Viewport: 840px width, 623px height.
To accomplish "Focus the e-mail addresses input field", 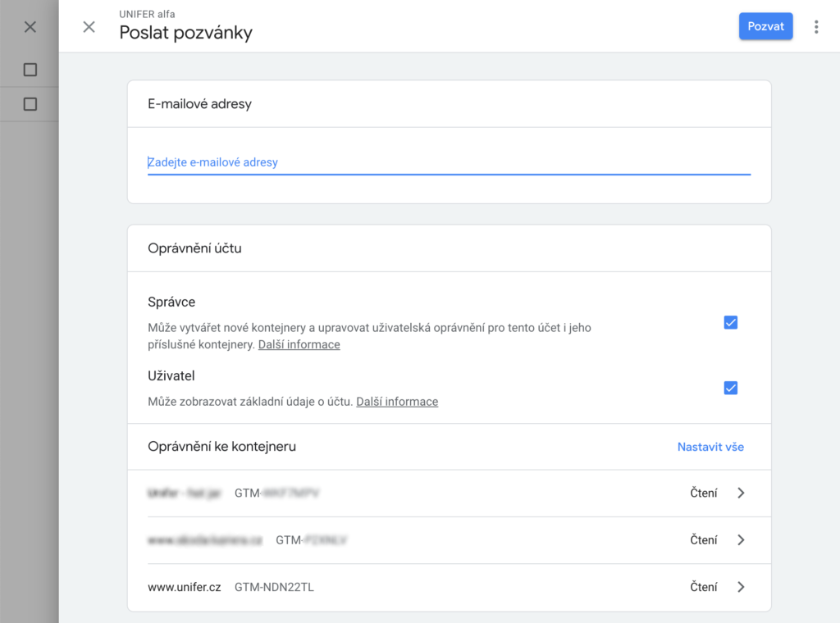I will coord(448,162).
